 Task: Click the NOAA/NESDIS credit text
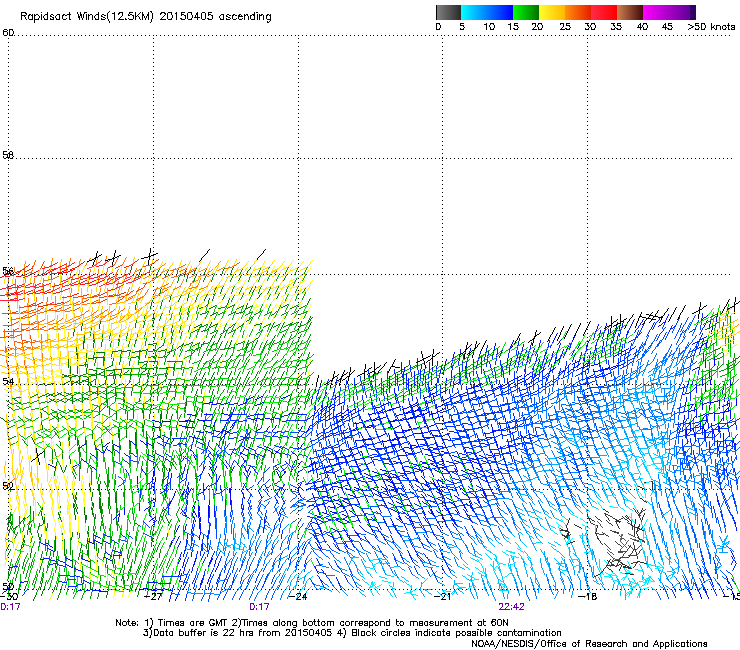[589, 644]
